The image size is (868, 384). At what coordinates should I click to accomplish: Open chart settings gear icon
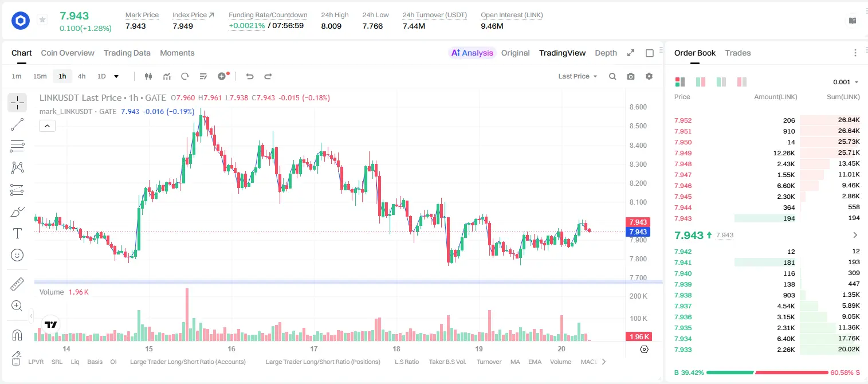tap(649, 76)
